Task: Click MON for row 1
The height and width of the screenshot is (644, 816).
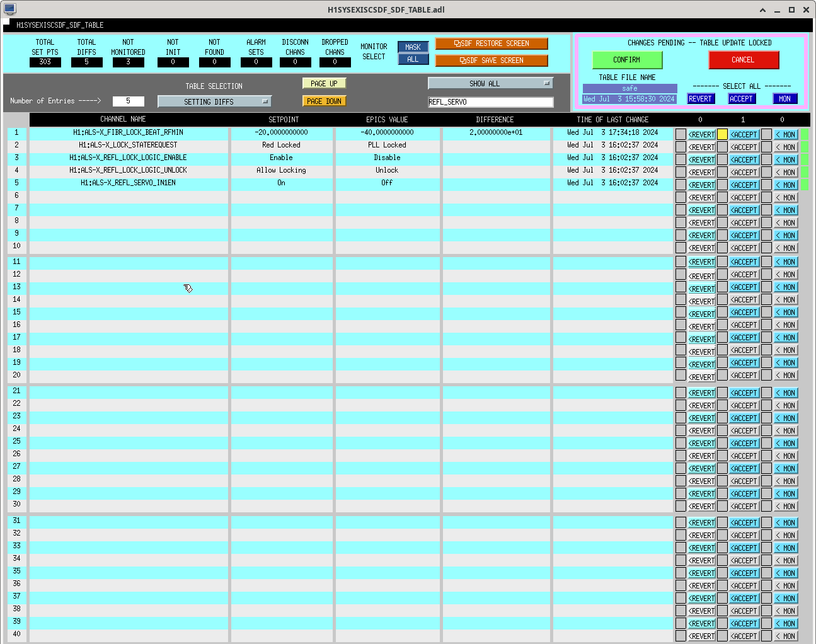Action: [786, 135]
